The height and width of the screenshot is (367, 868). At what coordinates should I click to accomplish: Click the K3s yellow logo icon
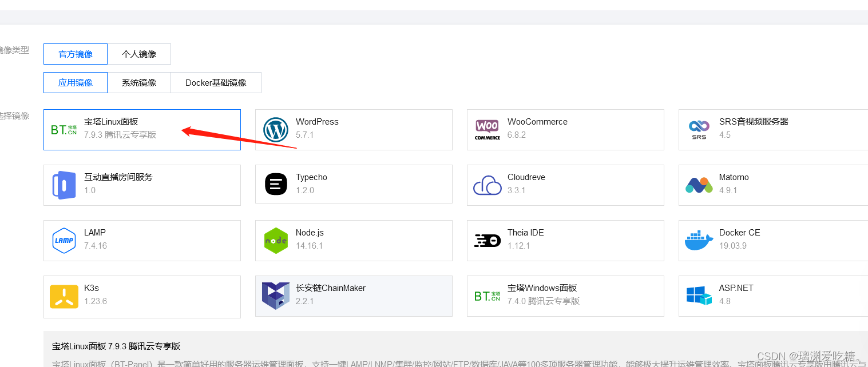64,296
